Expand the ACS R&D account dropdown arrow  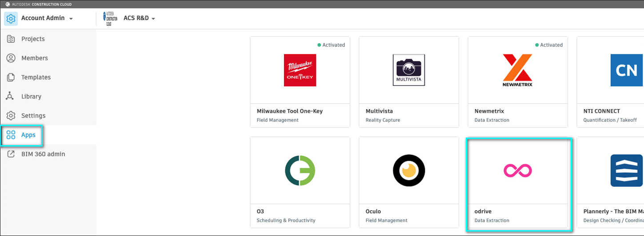[153, 19]
